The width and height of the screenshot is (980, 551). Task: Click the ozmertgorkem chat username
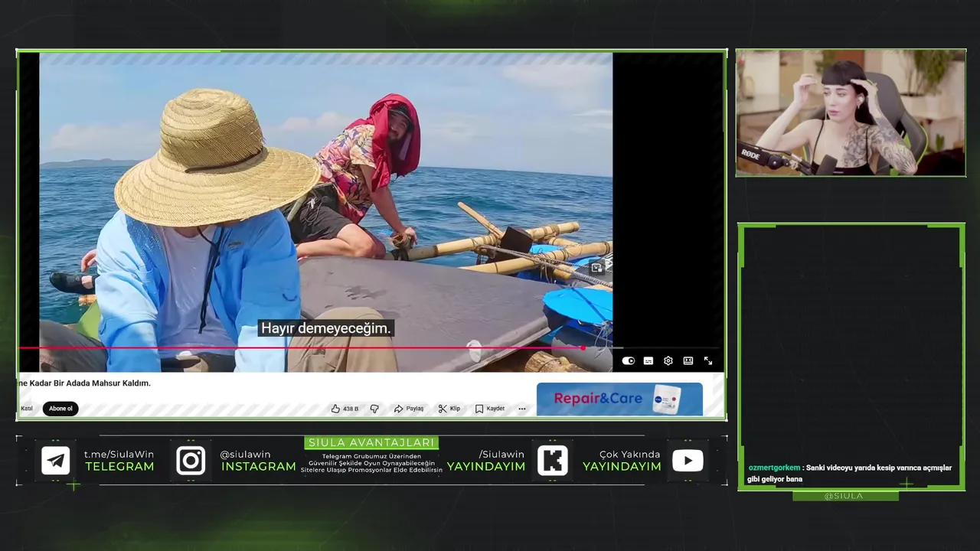click(x=774, y=468)
